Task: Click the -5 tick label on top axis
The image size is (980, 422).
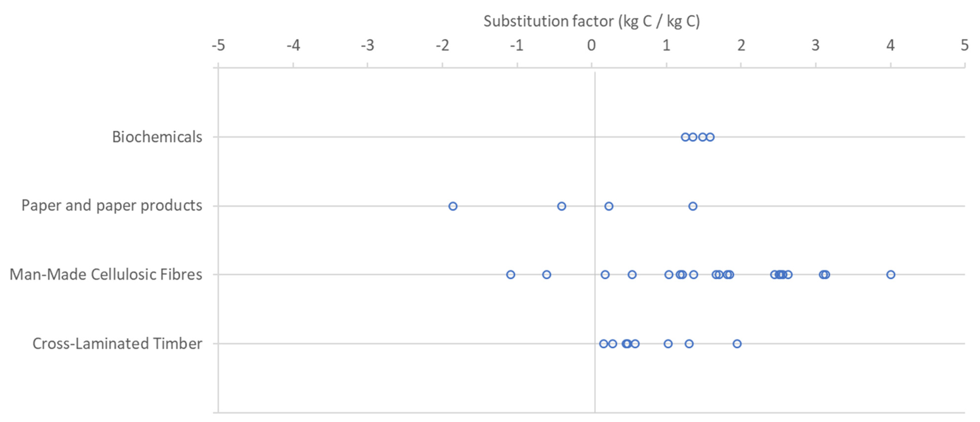Action: pyautogui.click(x=218, y=46)
